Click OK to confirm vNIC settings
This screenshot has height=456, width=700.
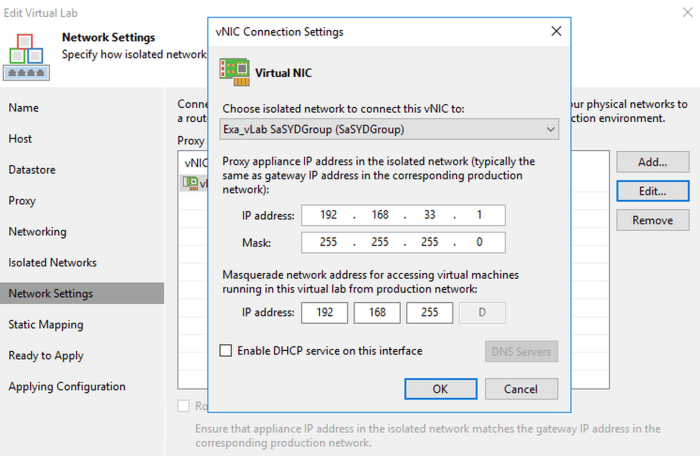(x=441, y=389)
